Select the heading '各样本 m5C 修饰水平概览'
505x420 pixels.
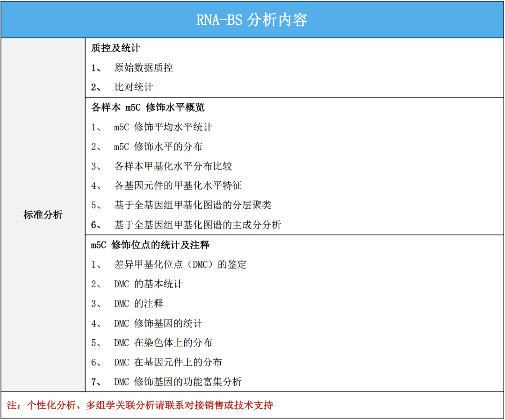(148, 107)
